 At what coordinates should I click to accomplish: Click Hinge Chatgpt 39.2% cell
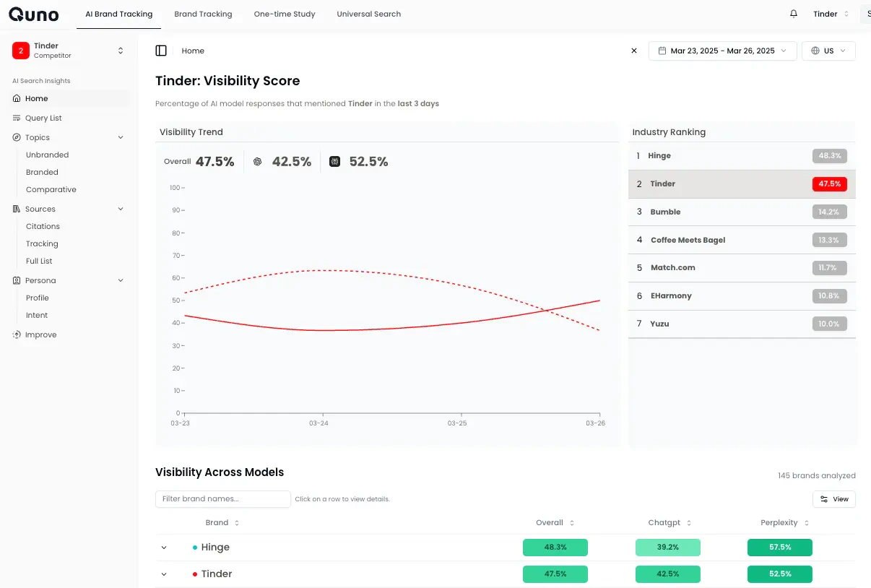click(668, 548)
